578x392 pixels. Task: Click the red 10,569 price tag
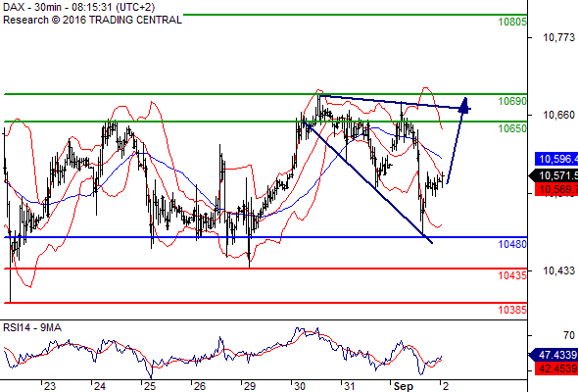click(556, 189)
